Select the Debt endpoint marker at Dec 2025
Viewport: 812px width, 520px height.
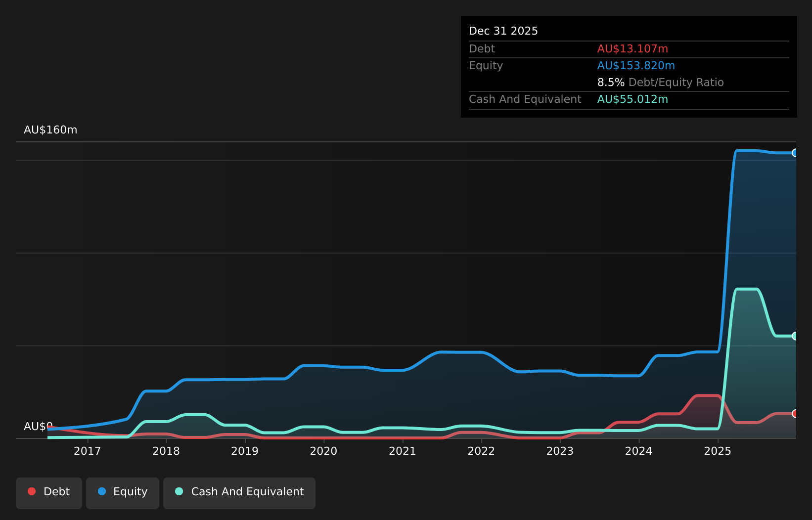pos(795,414)
